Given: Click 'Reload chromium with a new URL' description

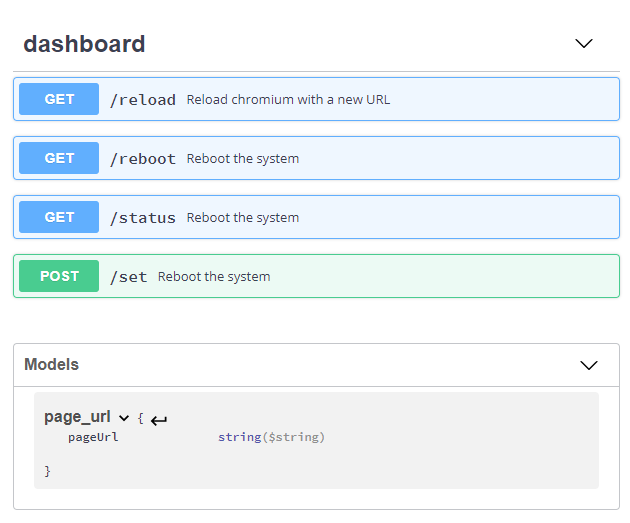Looking at the screenshot, I should [288, 100].
